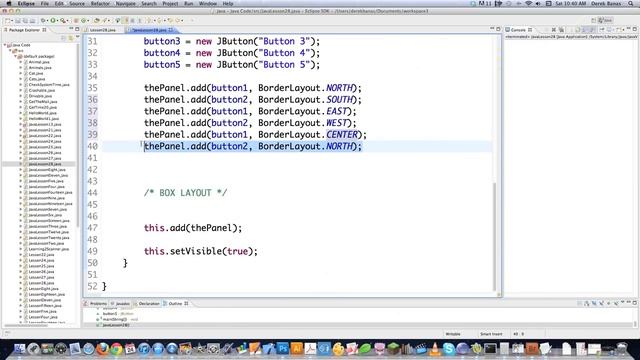Minimize the Package Explorer view
This screenshot has width=640, height=360.
pyautogui.click(x=71, y=29)
